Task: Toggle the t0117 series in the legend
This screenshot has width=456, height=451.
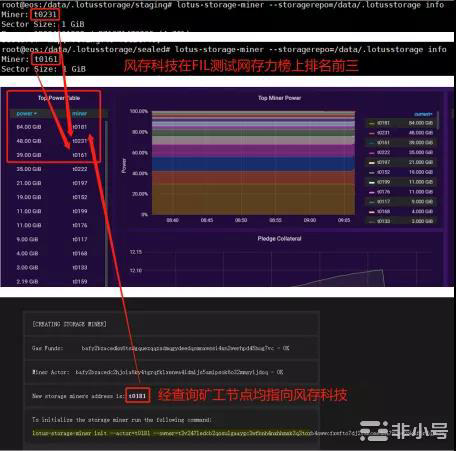Action: tap(383, 202)
